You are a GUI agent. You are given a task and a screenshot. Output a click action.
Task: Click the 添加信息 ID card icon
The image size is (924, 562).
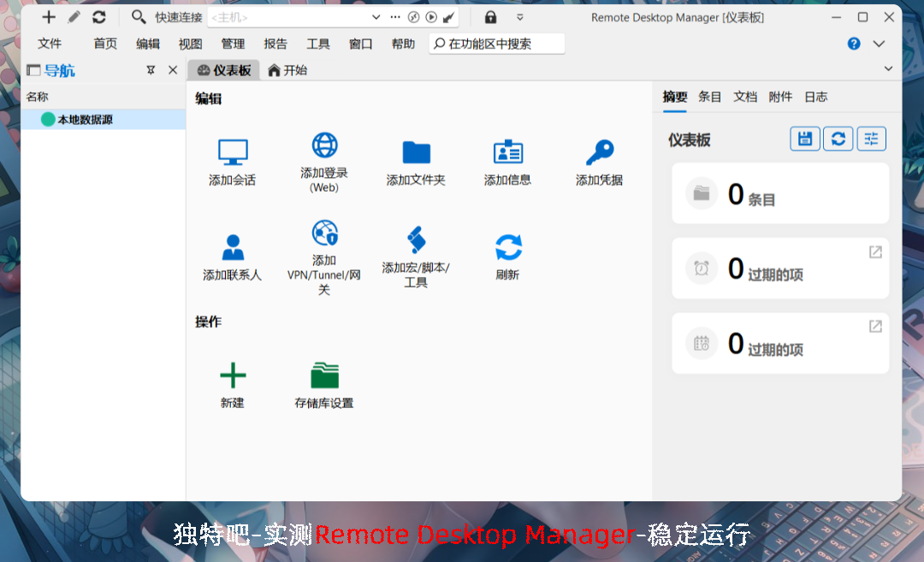(x=507, y=152)
